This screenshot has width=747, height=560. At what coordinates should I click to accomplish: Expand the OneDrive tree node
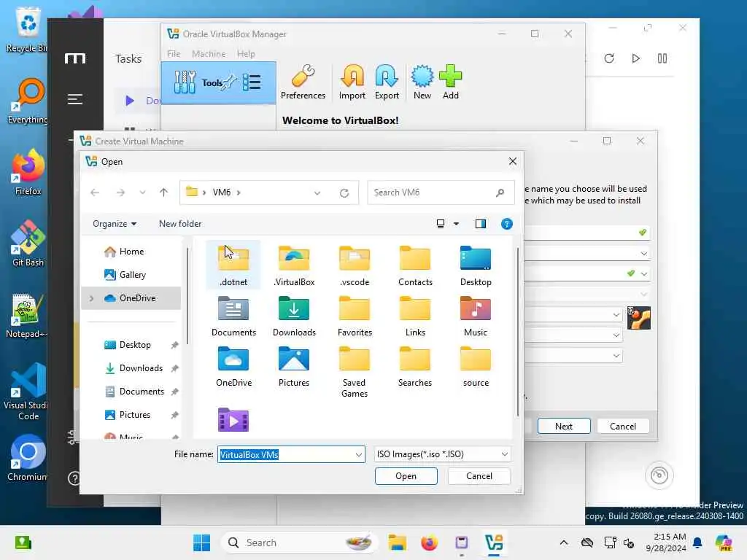(x=91, y=298)
